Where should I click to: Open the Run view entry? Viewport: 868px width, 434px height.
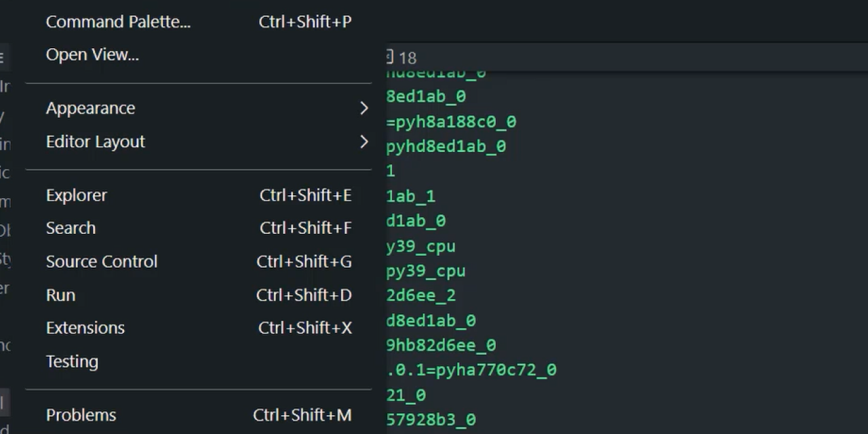click(60, 295)
